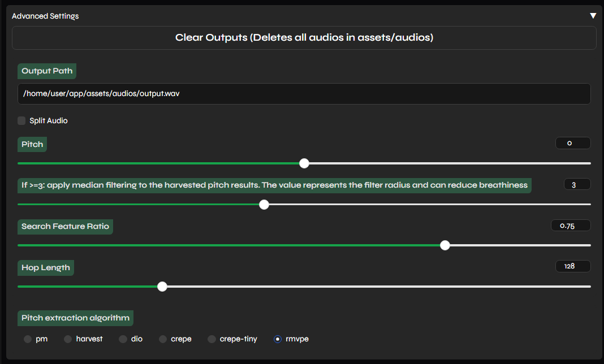Click the Pitch numeric value box

[573, 144]
